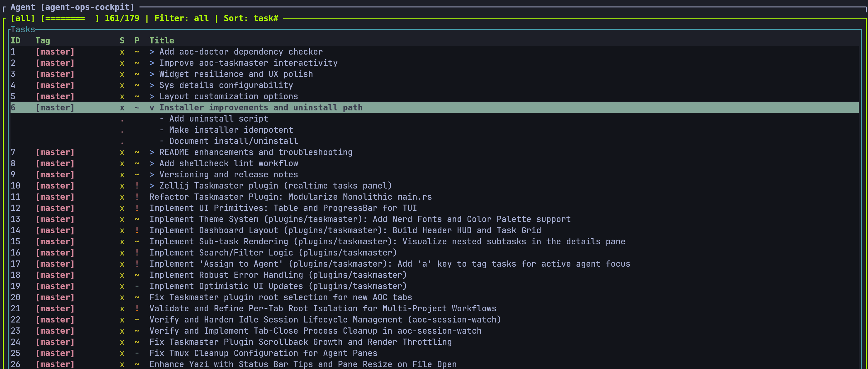Toggle done status x of task 10
This screenshot has width=868, height=369.
122,186
